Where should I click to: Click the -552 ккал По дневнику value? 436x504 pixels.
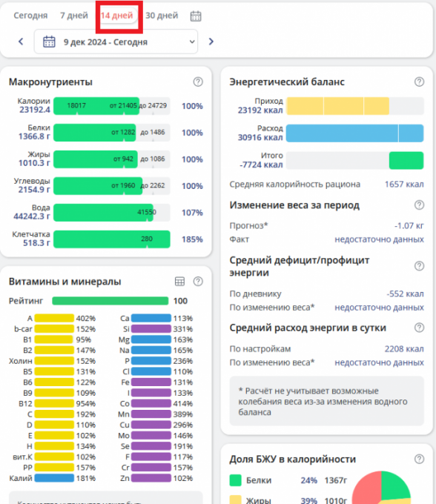pyautogui.click(x=405, y=294)
